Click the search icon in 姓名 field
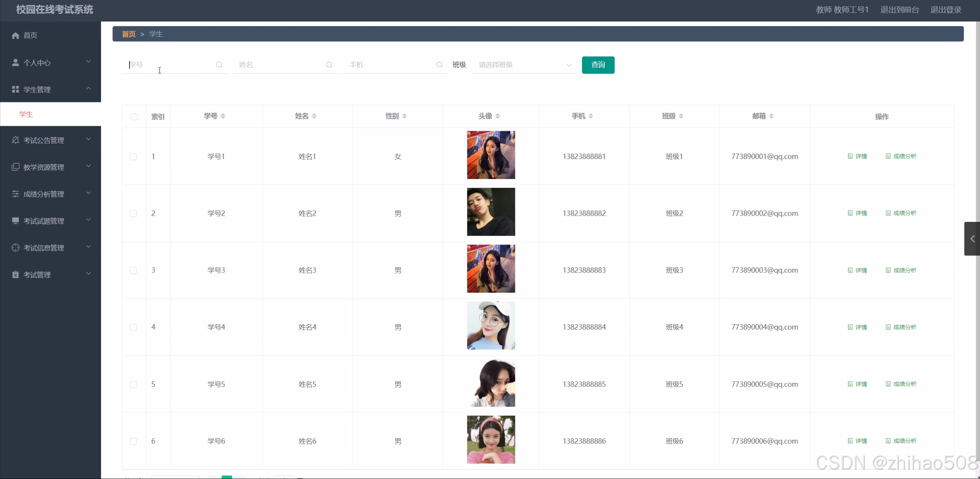Image resolution: width=980 pixels, height=479 pixels. (329, 65)
